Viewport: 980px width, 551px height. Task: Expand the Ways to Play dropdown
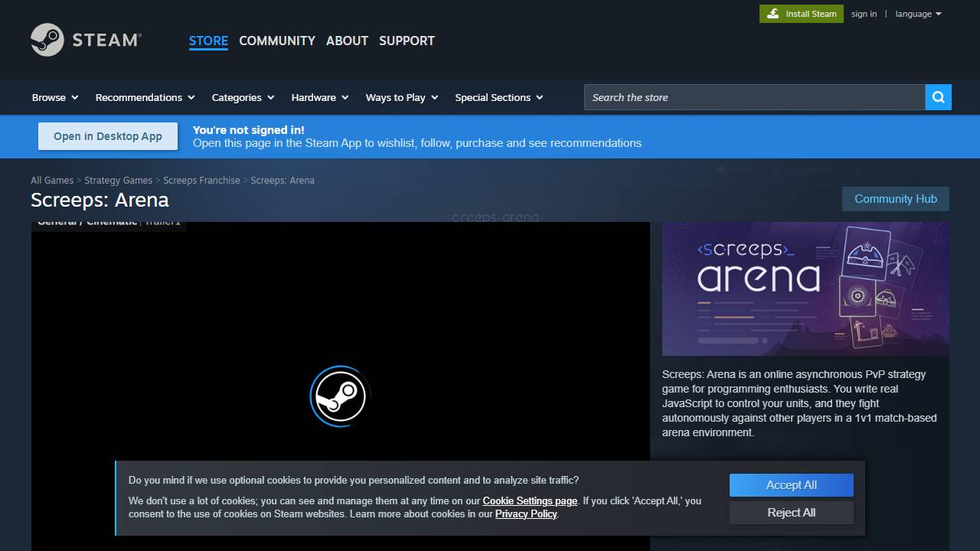click(x=402, y=97)
